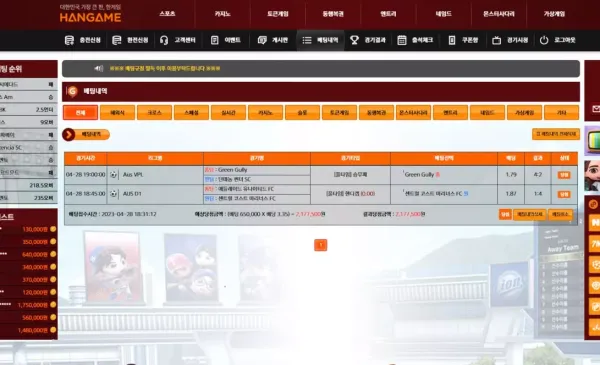
Task: Open the 카지노 top menu
Action: 222,14
